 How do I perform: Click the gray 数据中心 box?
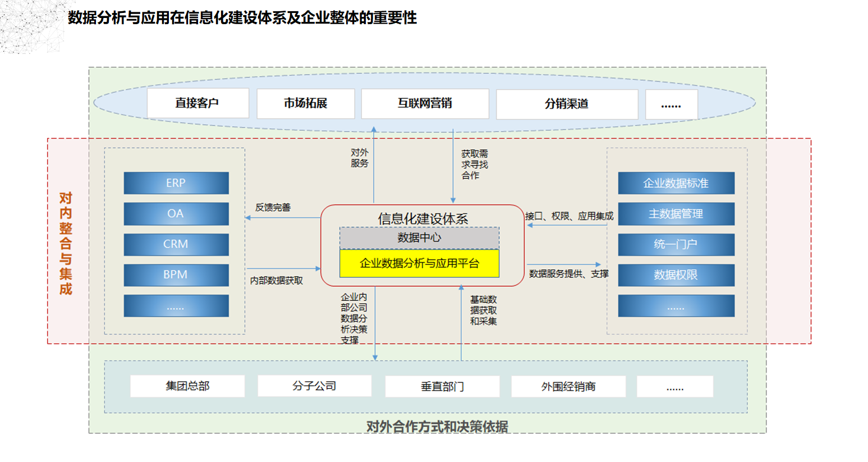[419, 237]
